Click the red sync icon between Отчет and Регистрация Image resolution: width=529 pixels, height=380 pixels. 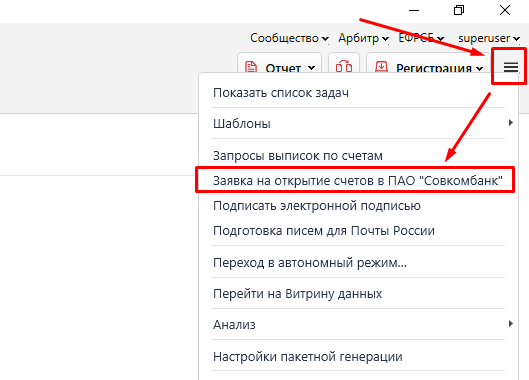[344, 66]
